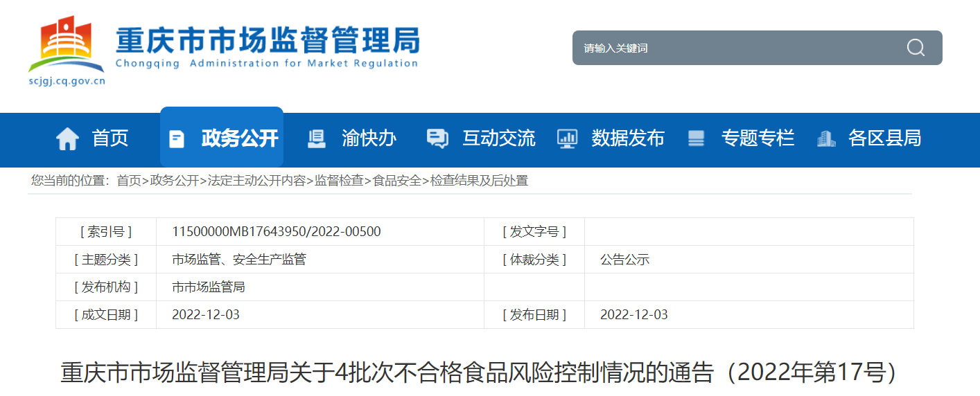The width and height of the screenshot is (980, 396).
Task: Click breadcrumb link 检查结果及后处置
Action: click(x=480, y=181)
